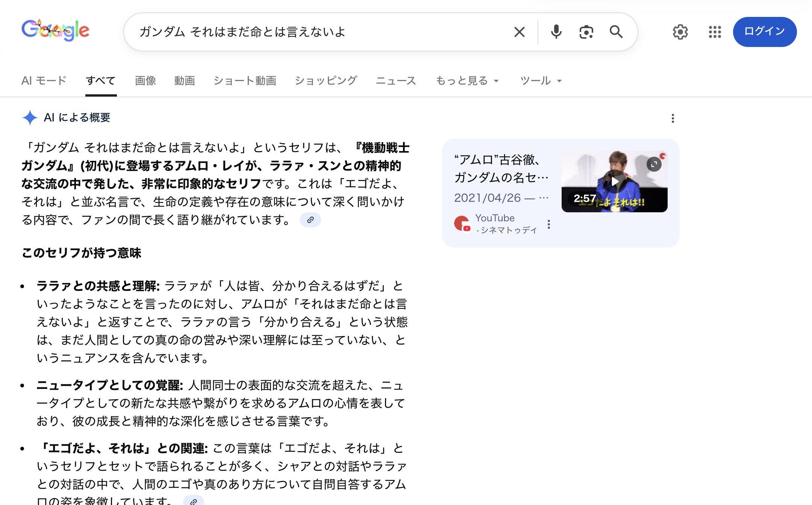The width and height of the screenshot is (812, 505).
Task: Click the ログイン button
Action: pos(764,32)
